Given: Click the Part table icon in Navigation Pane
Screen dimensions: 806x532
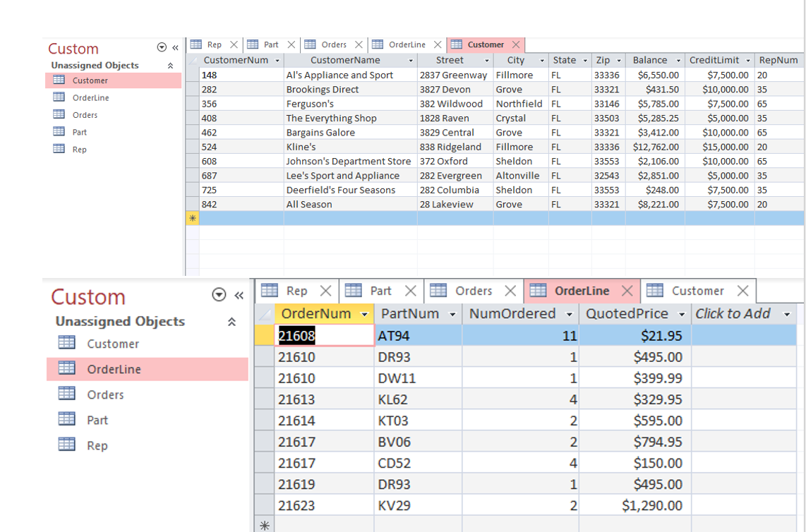Looking at the screenshot, I should click(59, 132).
